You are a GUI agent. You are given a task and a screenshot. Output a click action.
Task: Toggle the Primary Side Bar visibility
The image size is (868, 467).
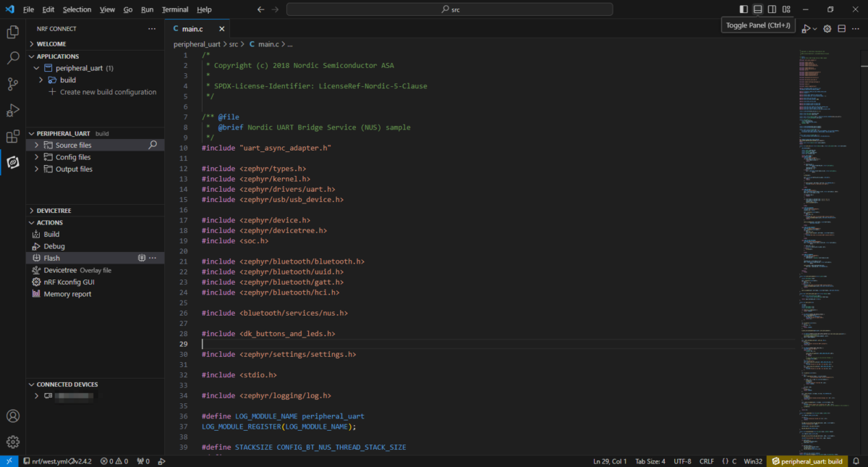(x=744, y=9)
